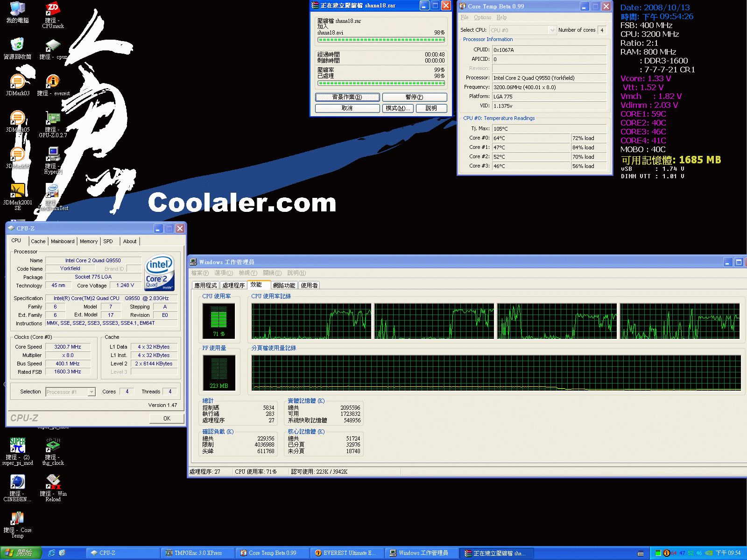Open the 應用程式 tab in Task Manager
Image resolution: width=747 pixels, height=560 pixels.
click(205, 285)
